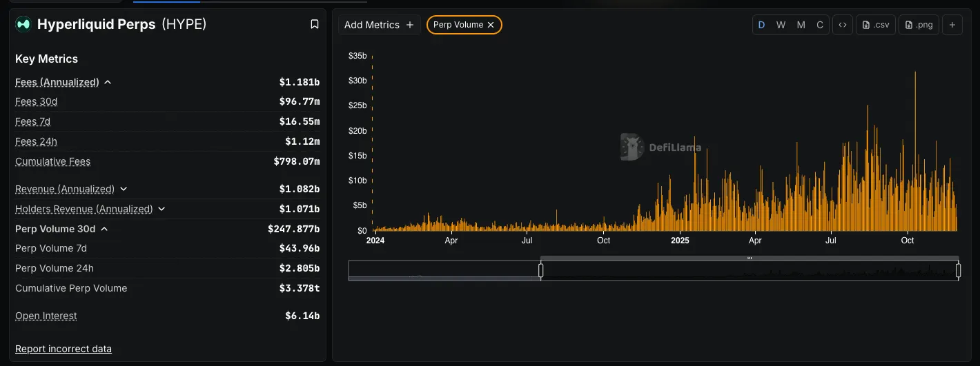Click the $6.14b open interest value
Image resolution: width=980 pixels, height=366 pixels.
[x=302, y=316]
